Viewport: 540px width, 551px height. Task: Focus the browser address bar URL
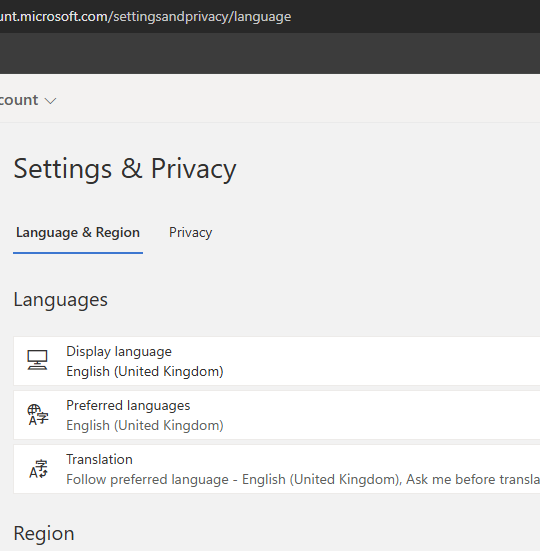145,17
